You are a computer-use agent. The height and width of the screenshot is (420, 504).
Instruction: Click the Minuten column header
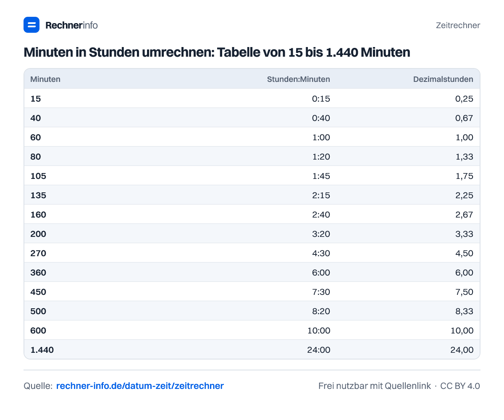tap(45, 79)
